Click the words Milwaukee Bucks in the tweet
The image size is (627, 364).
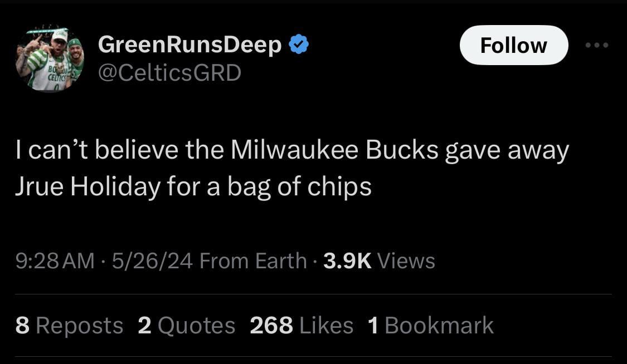coord(334,151)
